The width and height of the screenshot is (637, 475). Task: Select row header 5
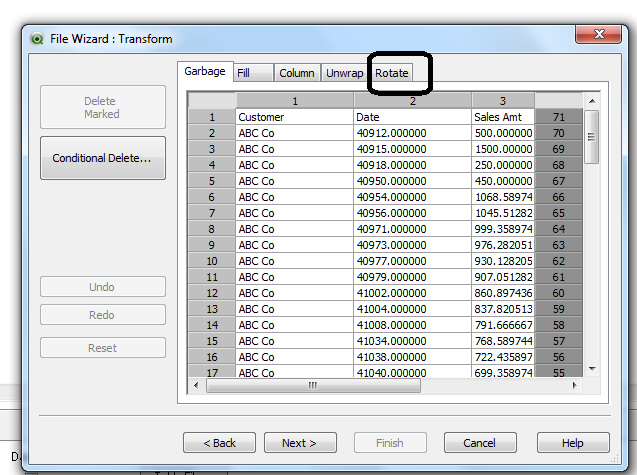[212, 181]
